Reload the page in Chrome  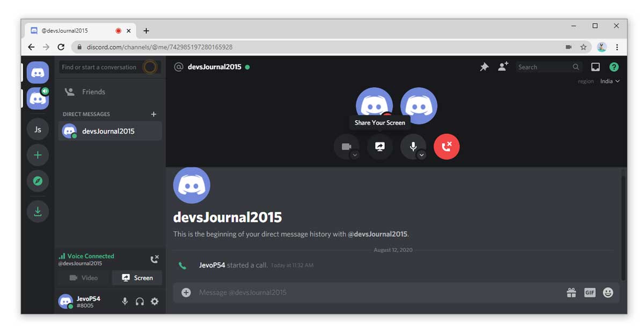pyautogui.click(x=61, y=47)
